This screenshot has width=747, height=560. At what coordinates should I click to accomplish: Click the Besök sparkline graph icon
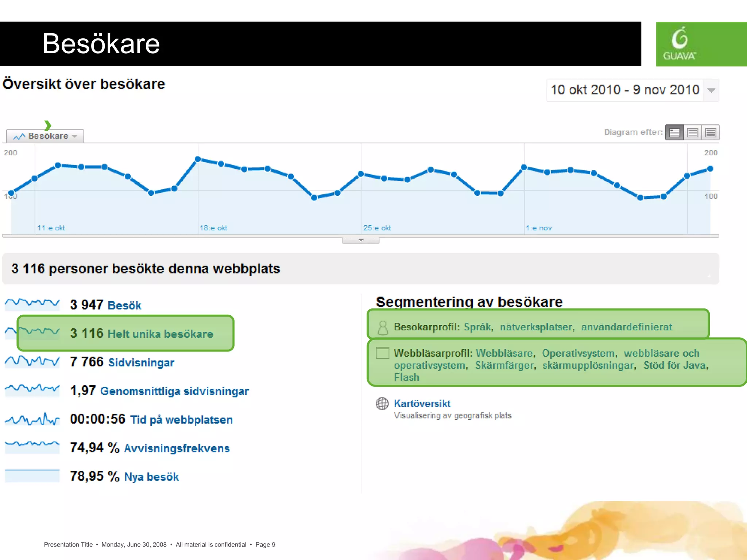32,304
